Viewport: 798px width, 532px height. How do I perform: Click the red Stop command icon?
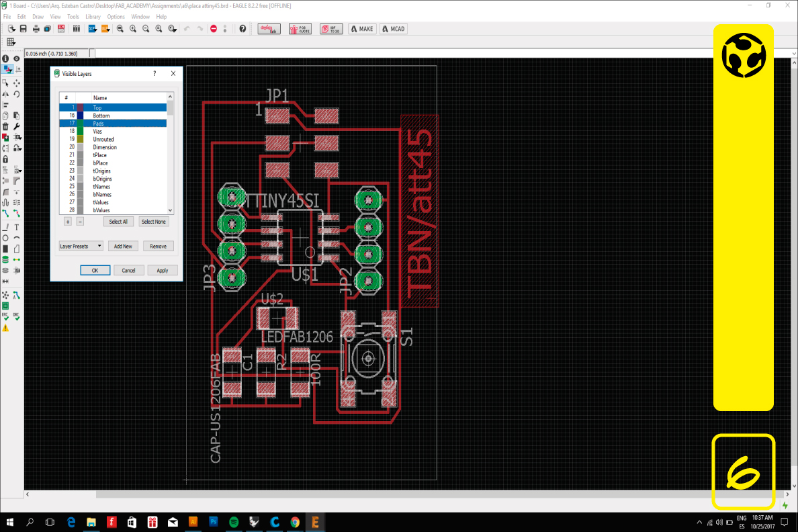pyautogui.click(x=214, y=29)
